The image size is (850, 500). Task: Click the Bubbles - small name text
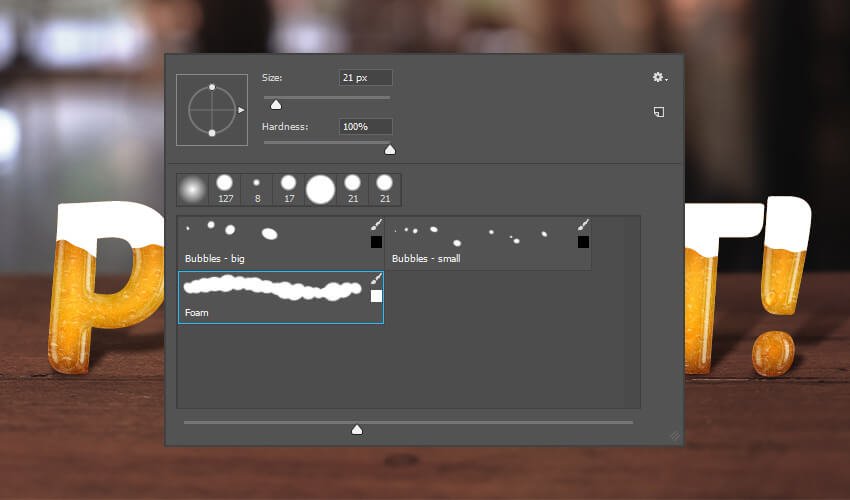(x=426, y=259)
